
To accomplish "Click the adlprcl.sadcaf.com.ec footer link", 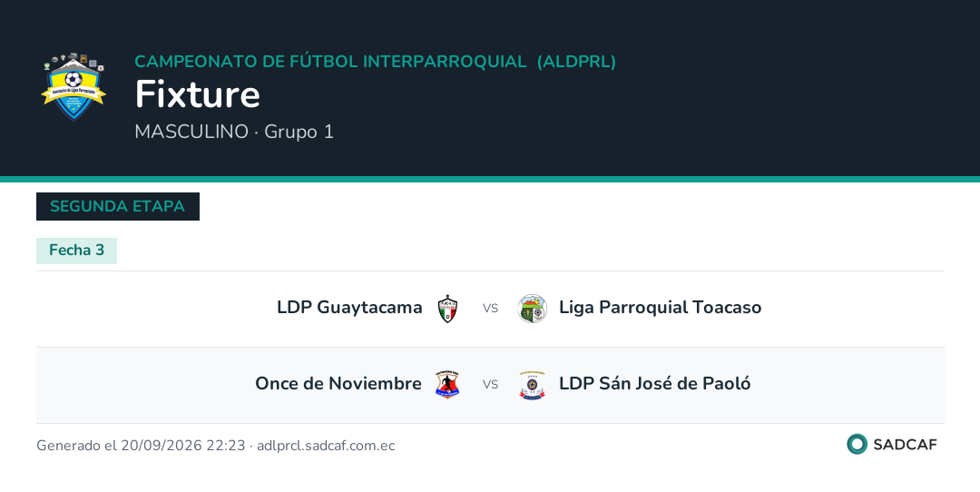I will [x=326, y=446].
